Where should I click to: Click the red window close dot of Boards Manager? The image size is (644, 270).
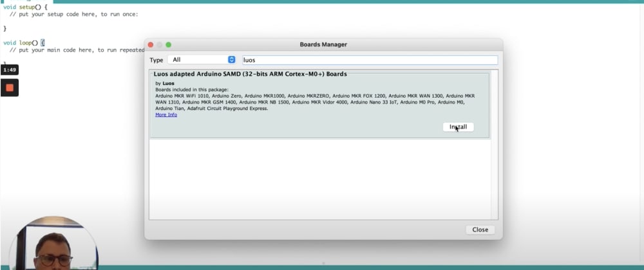click(151, 44)
